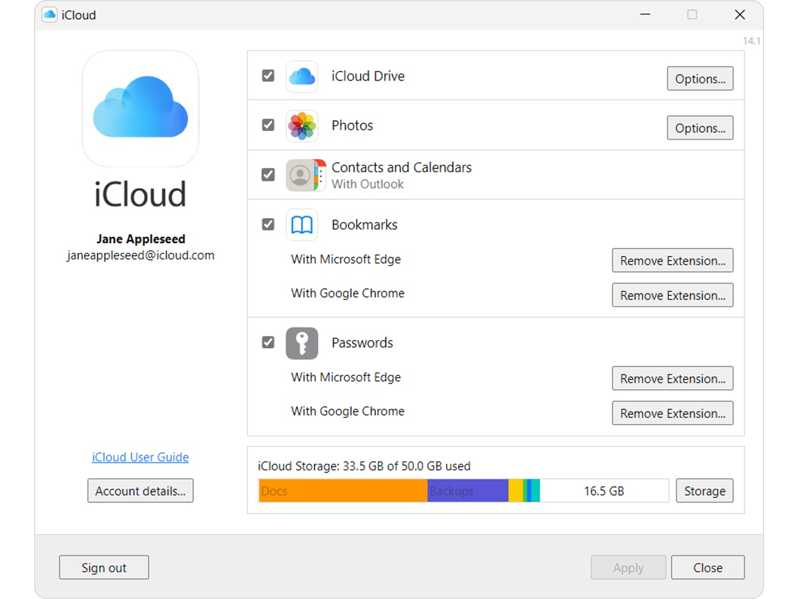Click the With Outlook subtitle
The width and height of the screenshot is (800, 599).
367,184
